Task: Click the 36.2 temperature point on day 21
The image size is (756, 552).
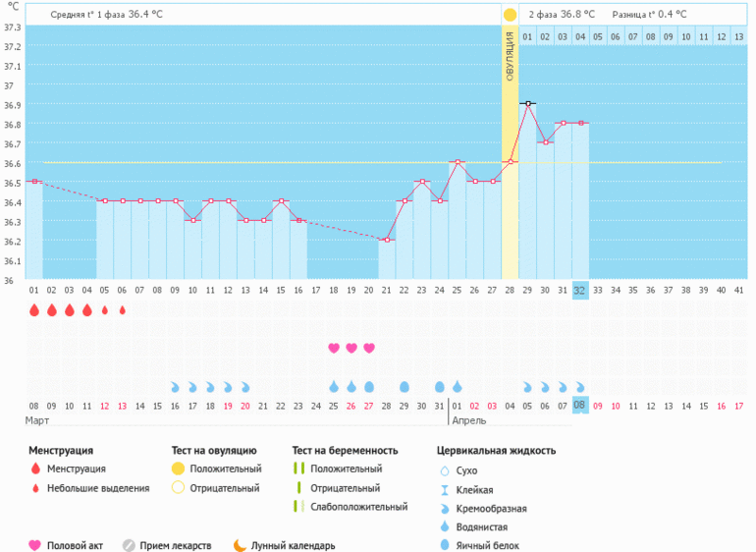Action: click(x=387, y=240)
